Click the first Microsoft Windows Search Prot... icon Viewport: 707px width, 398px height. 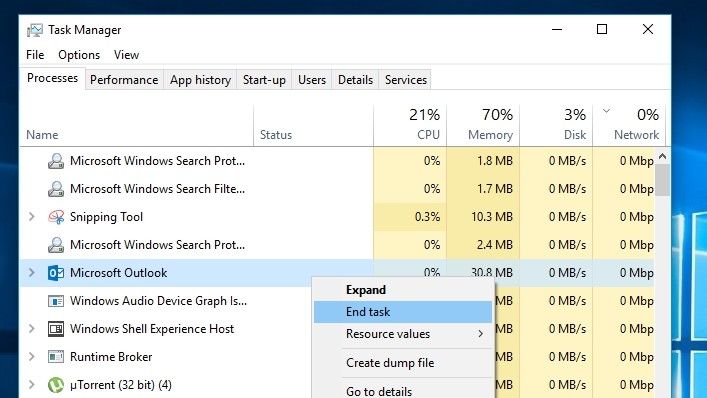click(x=56, y=161)
